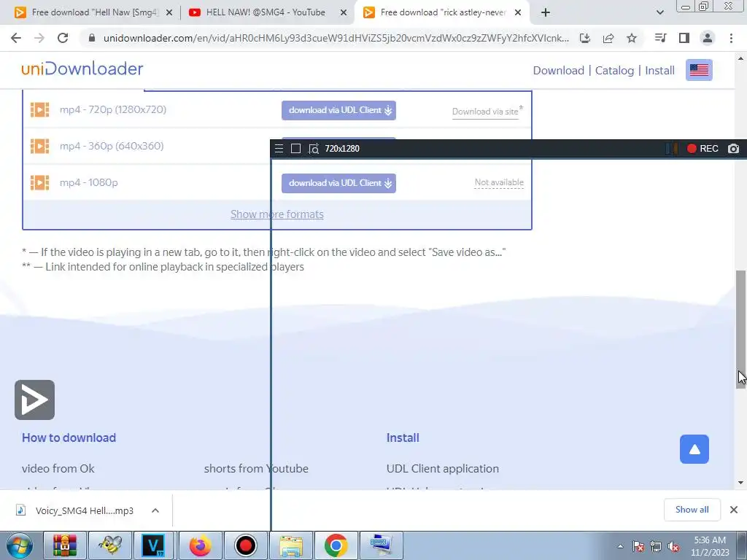Close the downloads bar
Viewport: 747px width, 560px height.
pos(734,510)
